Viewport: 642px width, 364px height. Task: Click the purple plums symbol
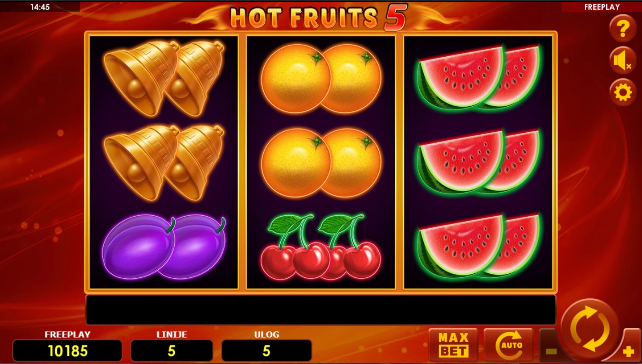click(164, 247)
